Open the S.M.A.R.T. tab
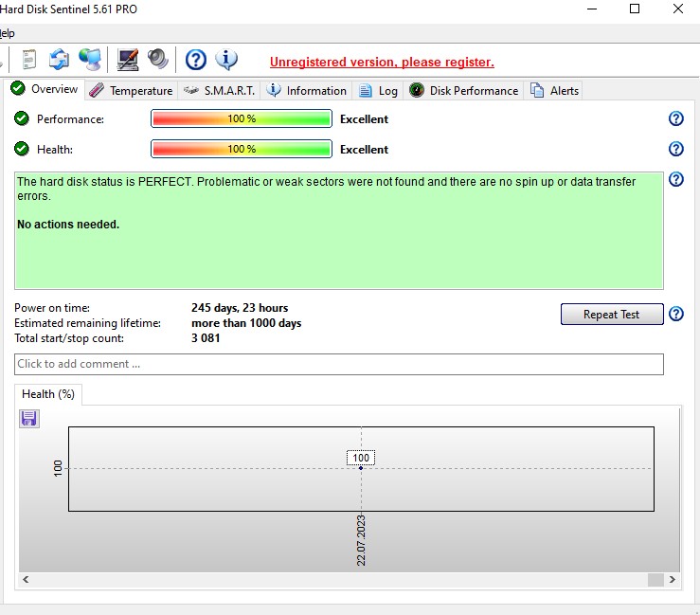Screen dimensions: 700x615 click(219, 91)
